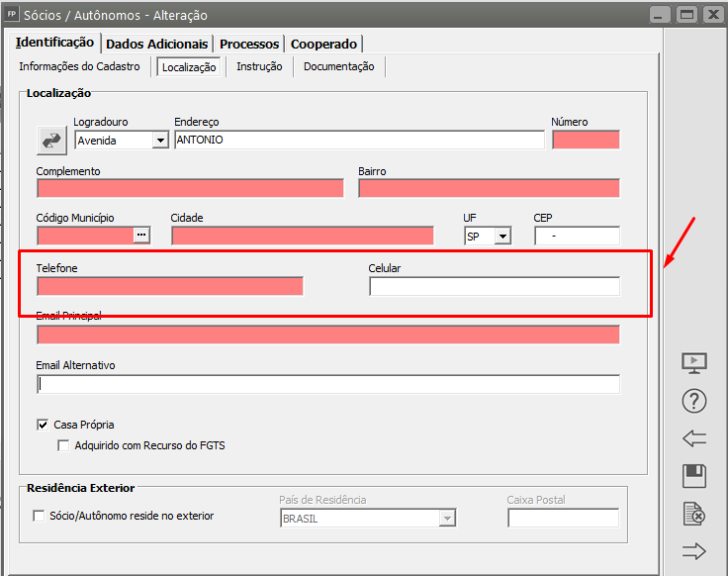Screen dimensions: 728x576
Task: Click the address swap arrows icon beside Logradouro
Action: pyautogui.click(x=50, y=141)
